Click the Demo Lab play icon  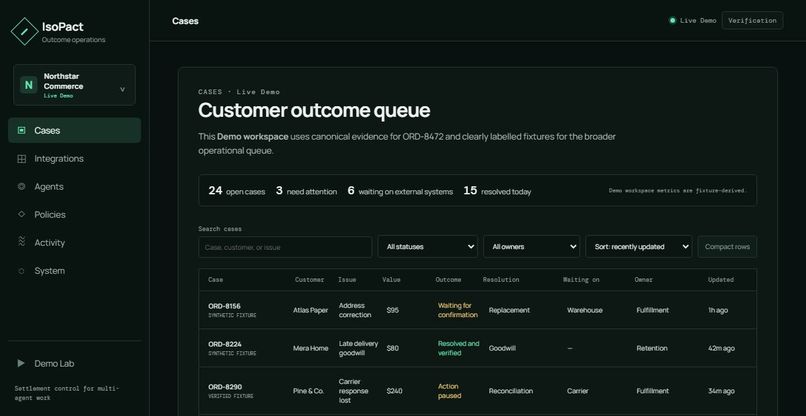click(x=21, y=364)
